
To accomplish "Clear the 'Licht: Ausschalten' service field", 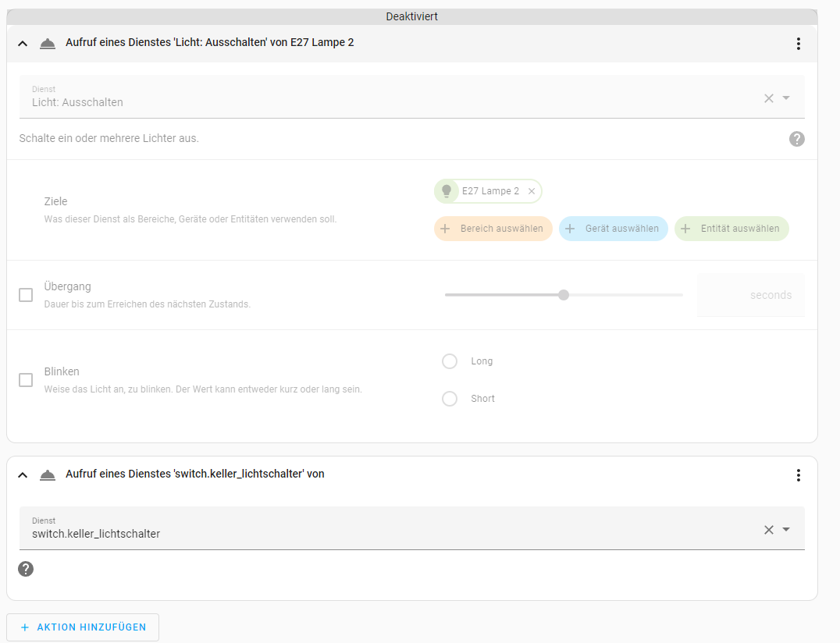I will tap(768, 98).
